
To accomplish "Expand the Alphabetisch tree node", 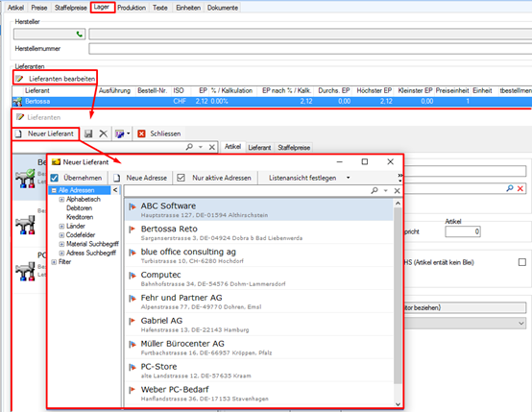I will pyautogui.click(x=61, y=199).
